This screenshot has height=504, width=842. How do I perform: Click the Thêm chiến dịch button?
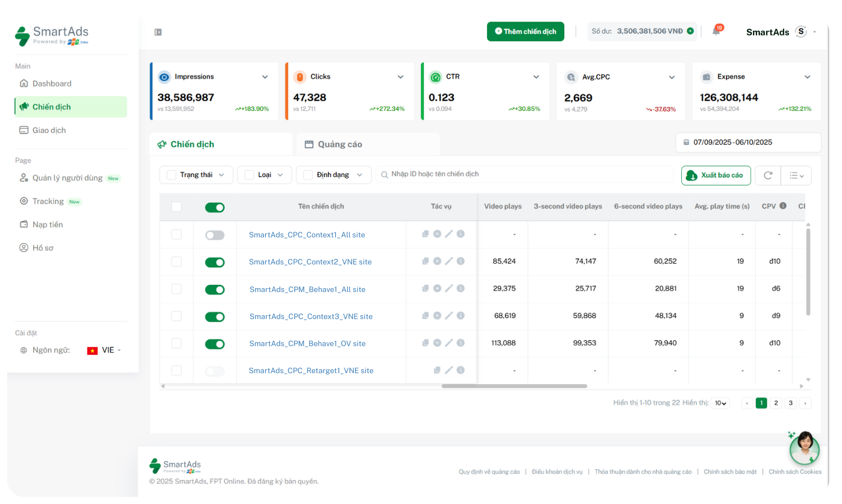coord(525,31)
